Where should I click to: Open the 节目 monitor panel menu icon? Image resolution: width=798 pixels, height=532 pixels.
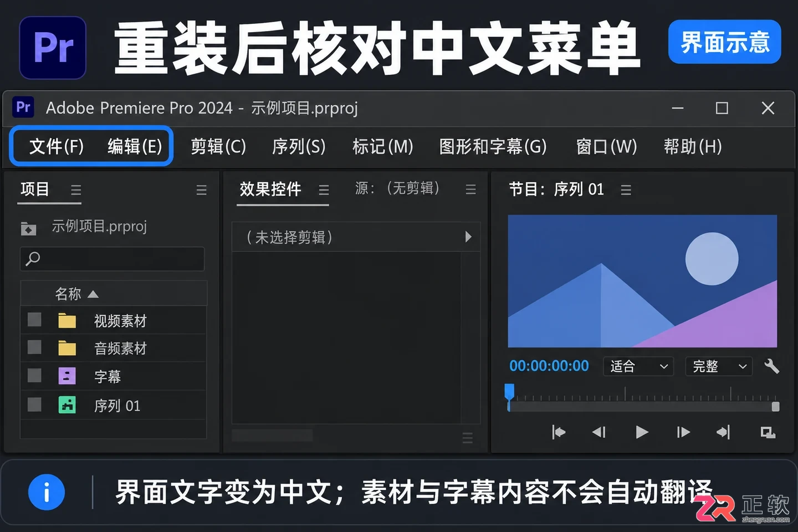[x=626, y=190]
